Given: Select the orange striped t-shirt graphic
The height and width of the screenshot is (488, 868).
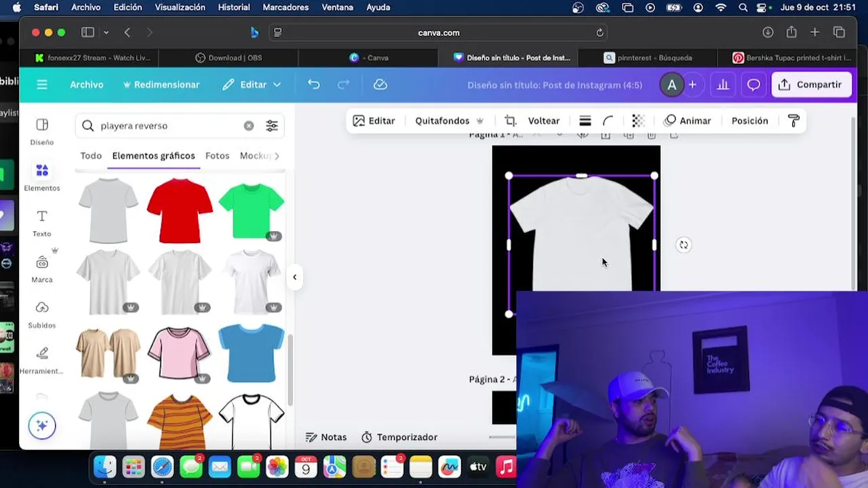Looking at the screenshot, I should [180, 422].
